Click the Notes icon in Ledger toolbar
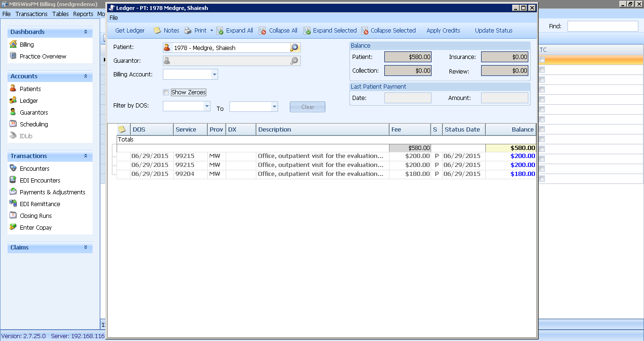The width and height of the screenshot is (644, 341). pos(157,30)
